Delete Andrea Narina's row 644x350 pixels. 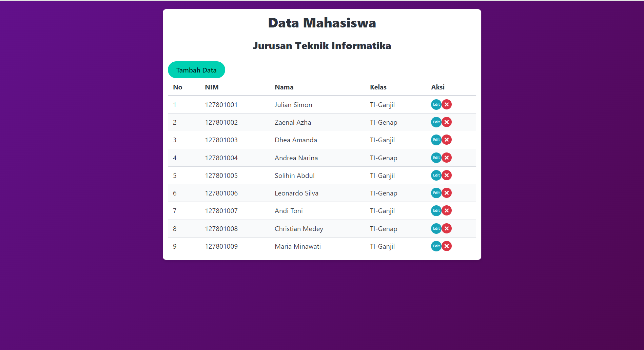coord(447,158)
